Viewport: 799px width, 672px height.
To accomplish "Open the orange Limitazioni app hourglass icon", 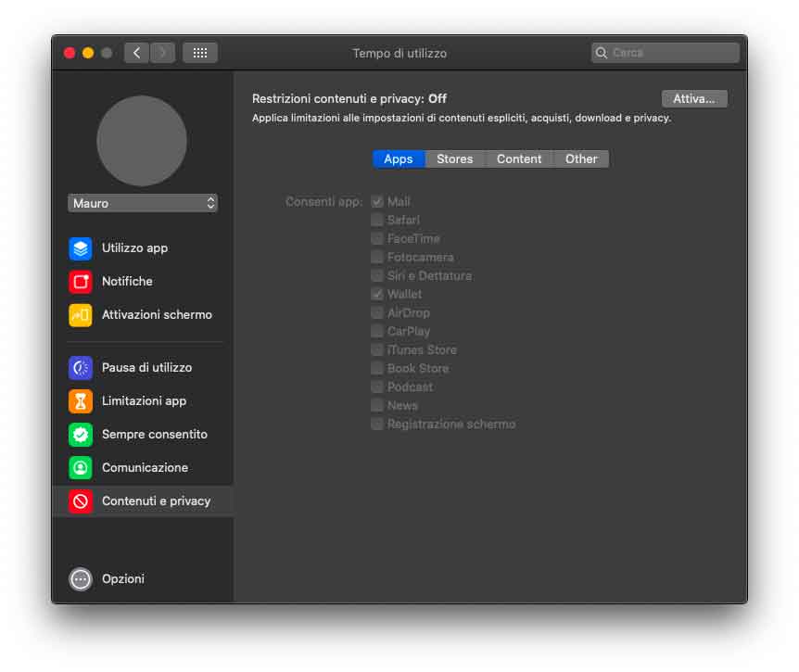I will point(81,401).
